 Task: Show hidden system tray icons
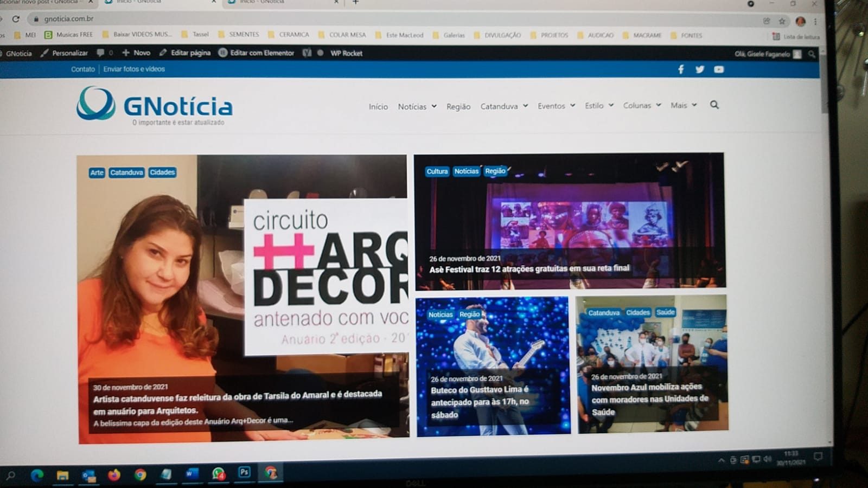[x=721, y=460]
